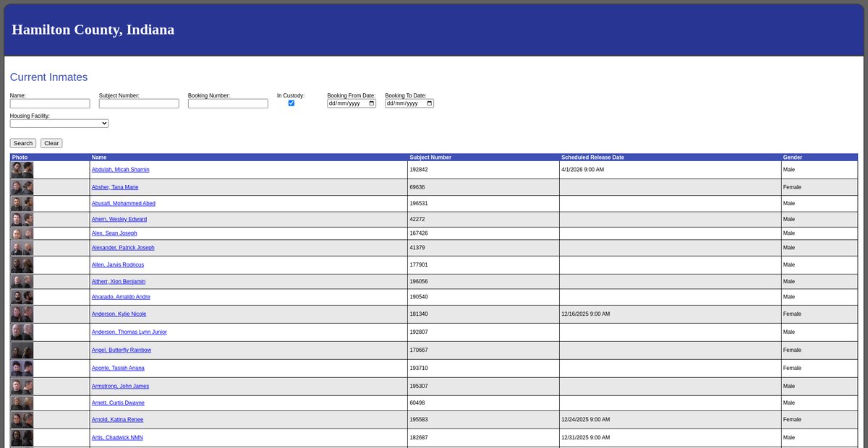The image size is (868, 448).
Task: Open Abusafi, Mohammed Abed record
Action: 124,204
